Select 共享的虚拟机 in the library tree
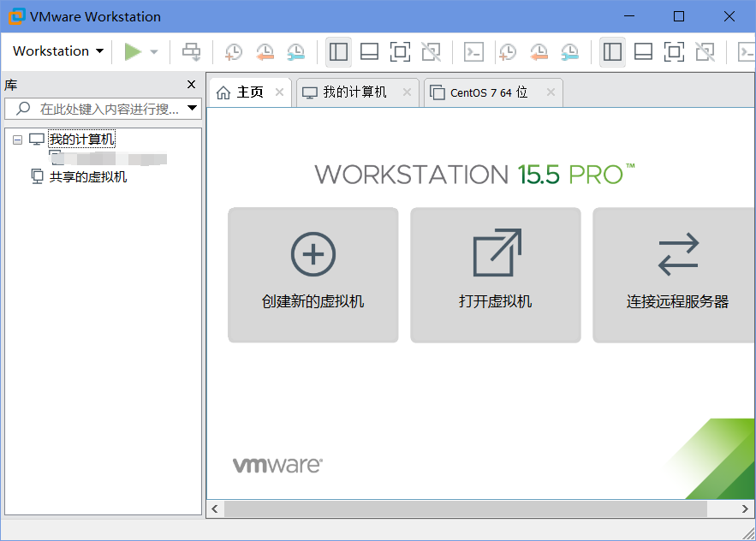 pos(88,177)
